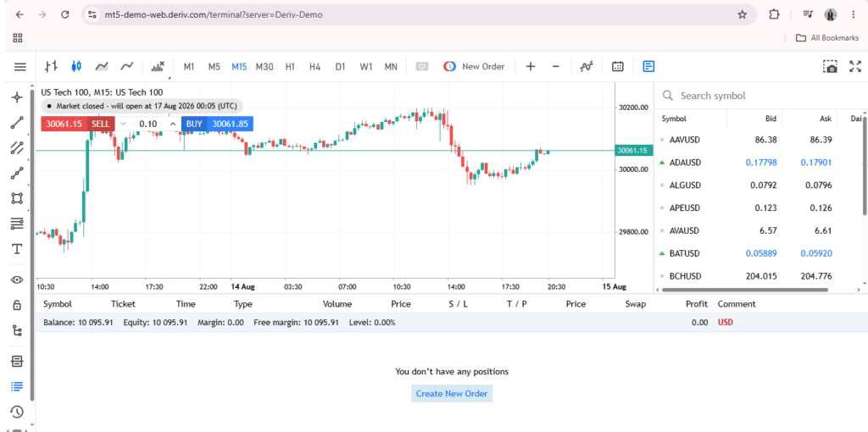Select AAVUSD in the symbol list
The height and width of the screenshot is (432, 868).
(x=685, y=140)
